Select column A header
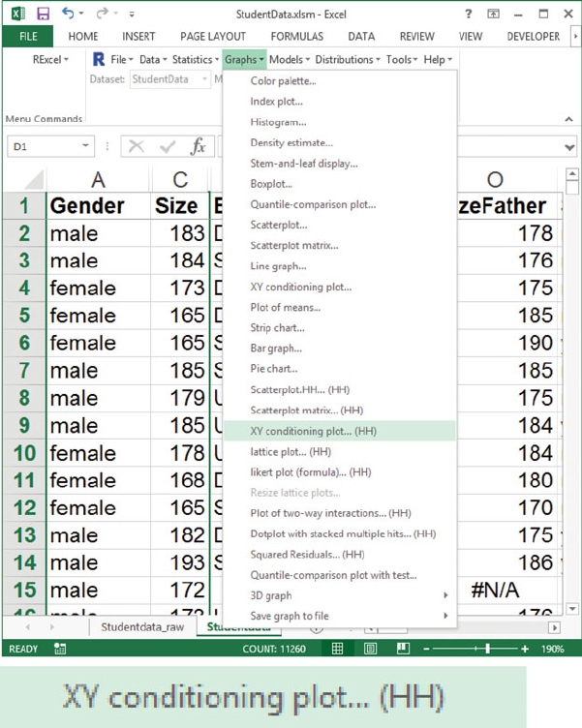 click(98, 180)
